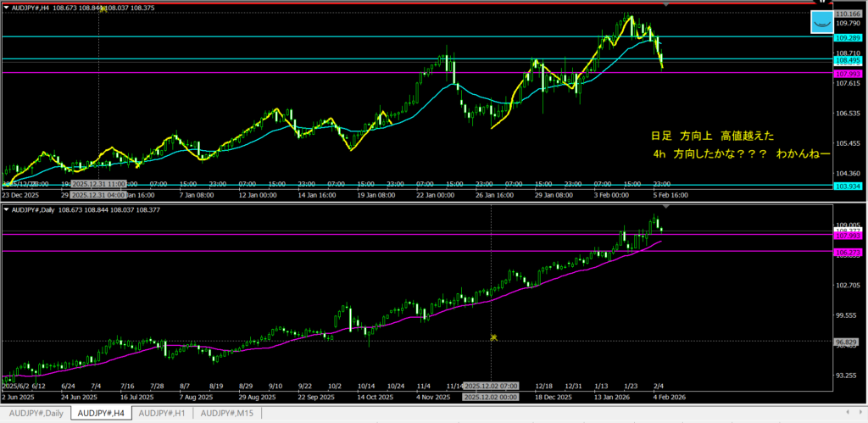Open the AUDJPY#,M15 chart tab
This screenshot has width=868, height=423.
coord(226,413)
